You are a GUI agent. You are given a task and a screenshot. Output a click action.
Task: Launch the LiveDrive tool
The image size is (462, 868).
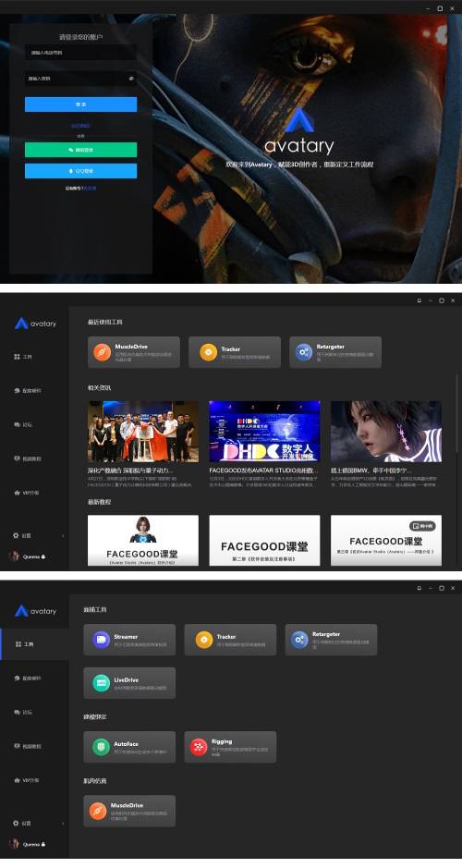[x=129, y=683]
